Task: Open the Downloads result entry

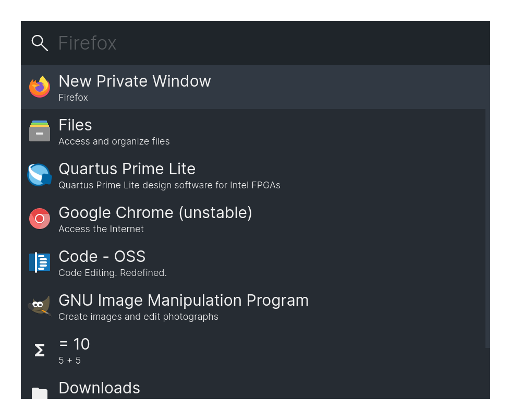Action: (253, 386)
